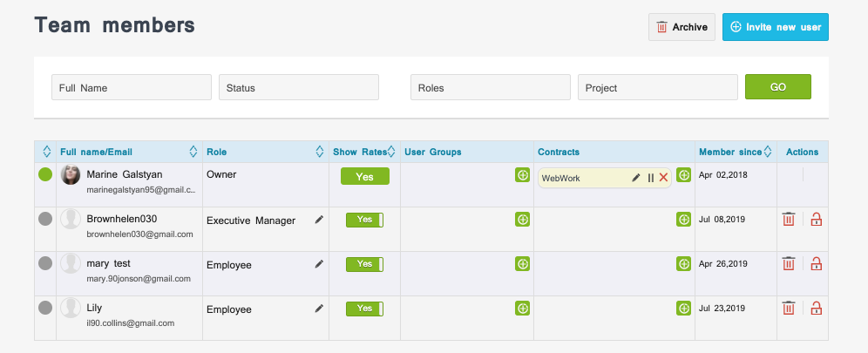Click the Full Name search field
Image resolution: width=868 pixels, height=353 pixels.
[132, 87]
